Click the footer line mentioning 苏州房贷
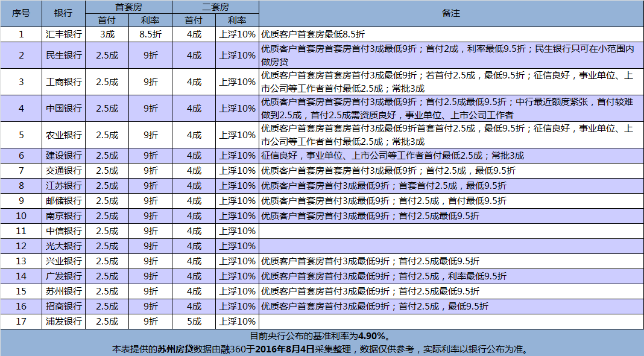 click(321, 349)
